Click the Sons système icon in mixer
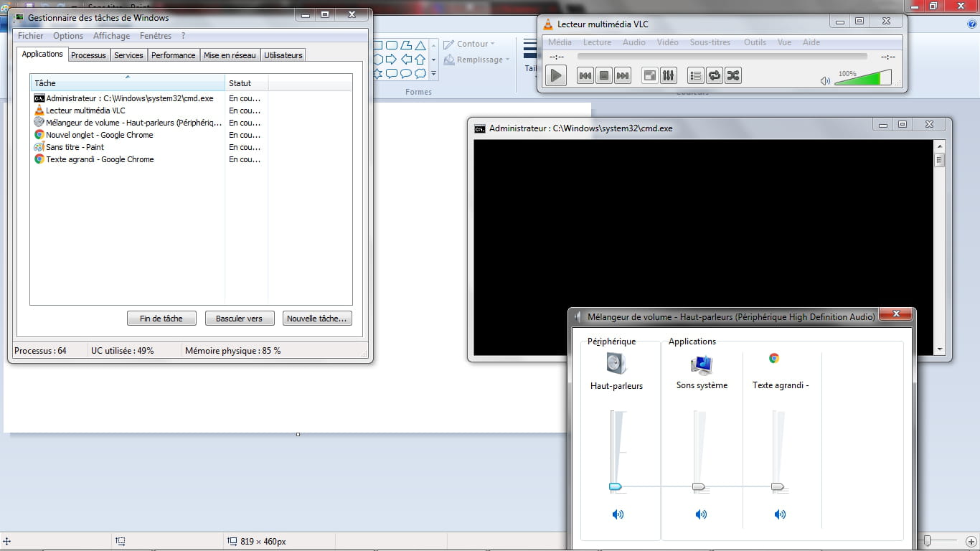The width and height of the screenshot is (980, 551). click(x=702, y=364)
